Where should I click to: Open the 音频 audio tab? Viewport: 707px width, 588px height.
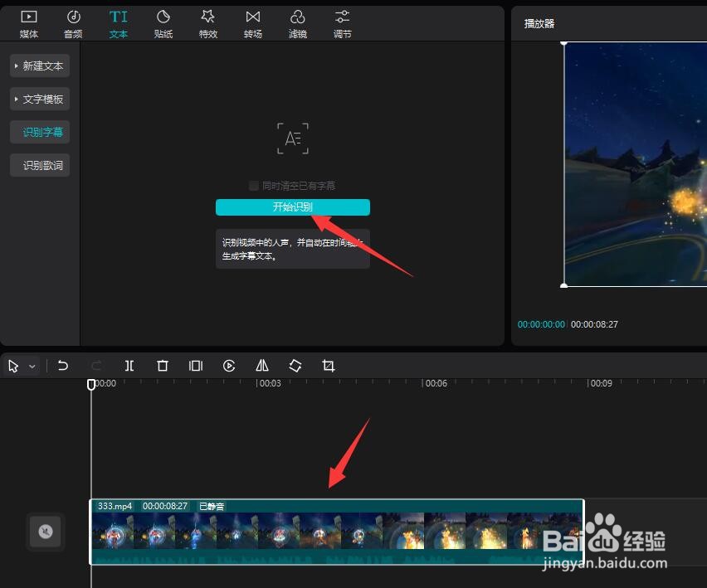[74, 24]
